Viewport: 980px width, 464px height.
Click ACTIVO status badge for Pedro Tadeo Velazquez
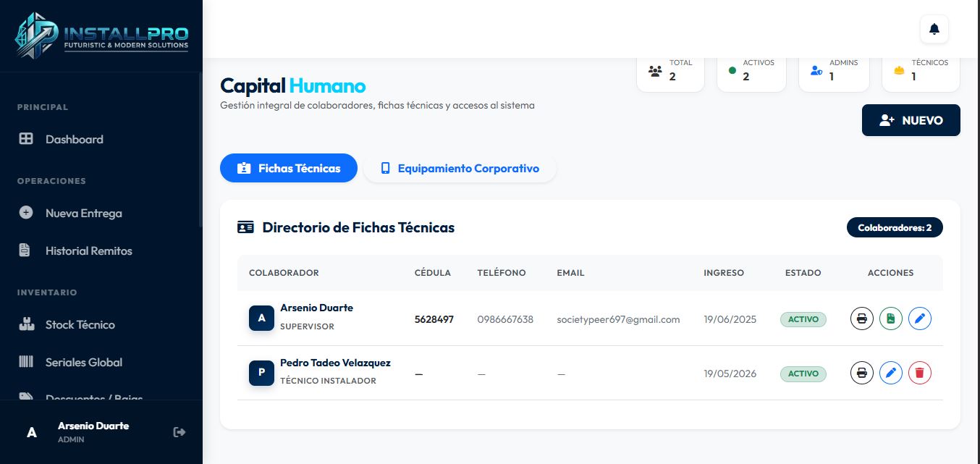pos(803,374)
